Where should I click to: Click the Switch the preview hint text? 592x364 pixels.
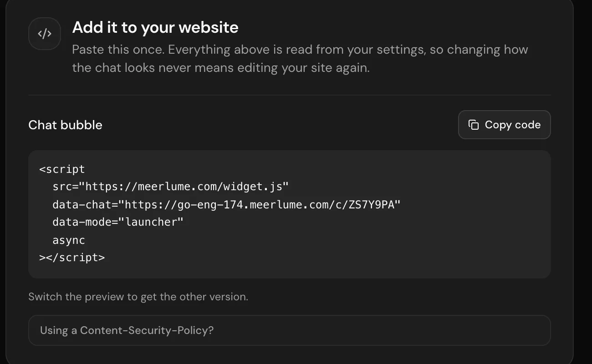(138, 297)
